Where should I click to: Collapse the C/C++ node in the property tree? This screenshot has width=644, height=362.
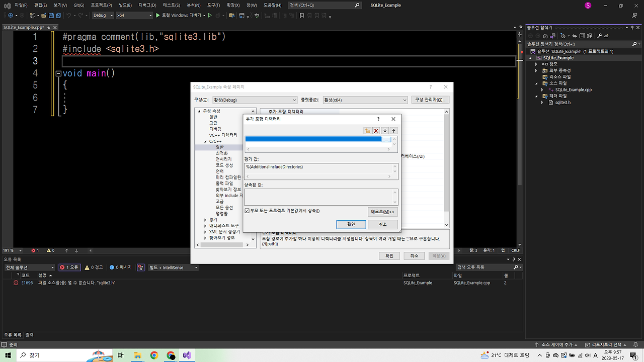(205, 141)
